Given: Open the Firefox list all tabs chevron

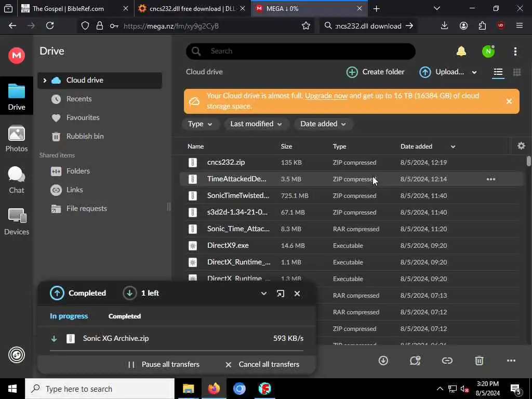Looking at the screenshot, I should (x=436, y=8).
